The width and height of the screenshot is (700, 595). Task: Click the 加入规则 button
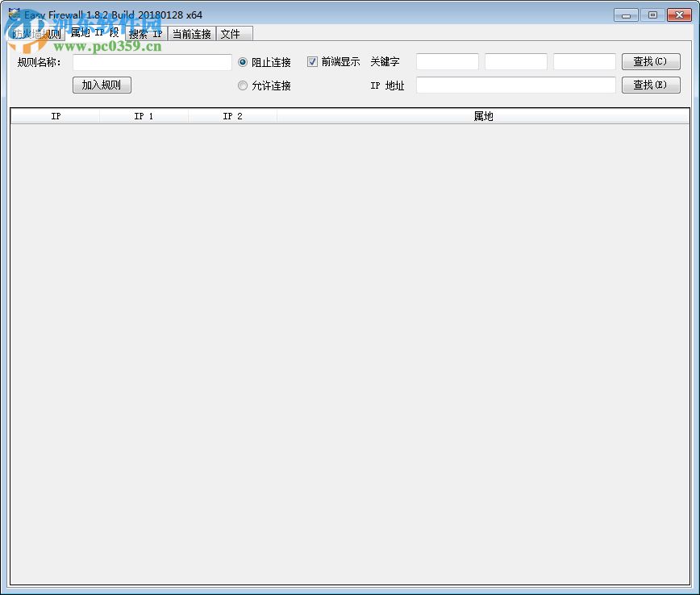(x=102, y=85)
